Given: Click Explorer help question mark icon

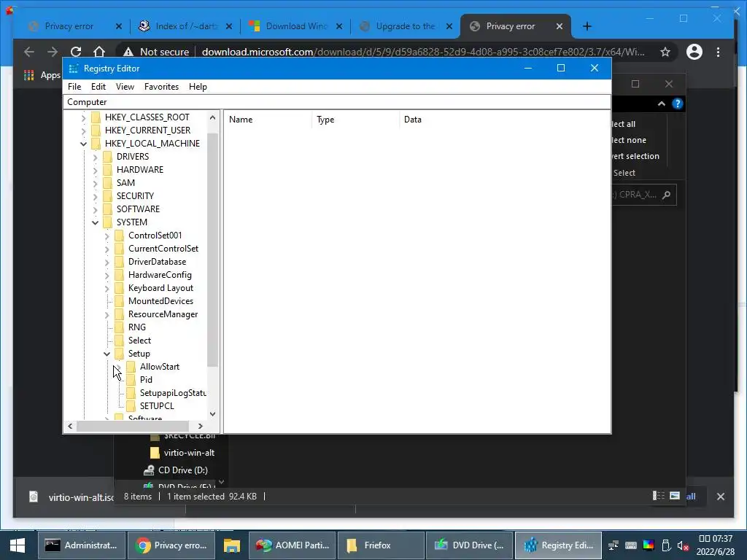Looking at the screenshot, I should [x=678, y=104].
